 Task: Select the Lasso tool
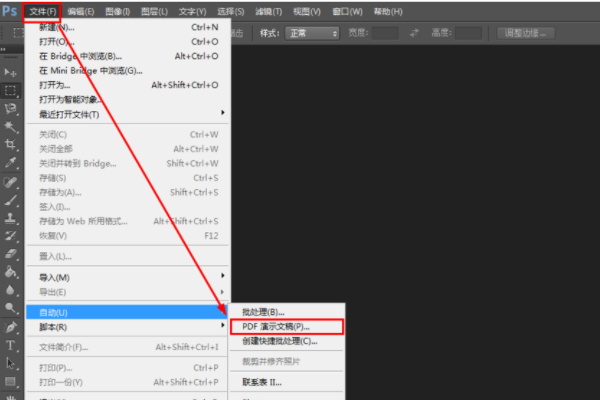(x=10, y=108)
